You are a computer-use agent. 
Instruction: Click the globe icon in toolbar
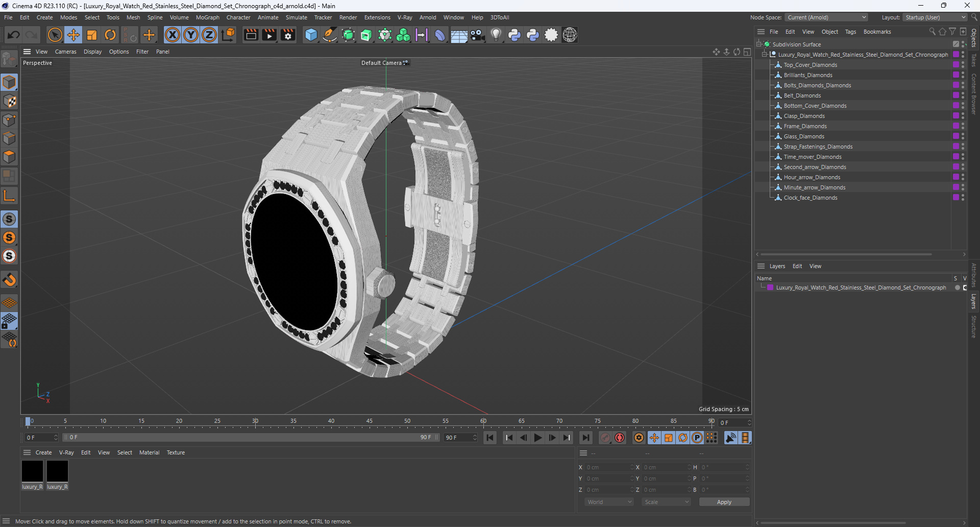tap(570, 35)
